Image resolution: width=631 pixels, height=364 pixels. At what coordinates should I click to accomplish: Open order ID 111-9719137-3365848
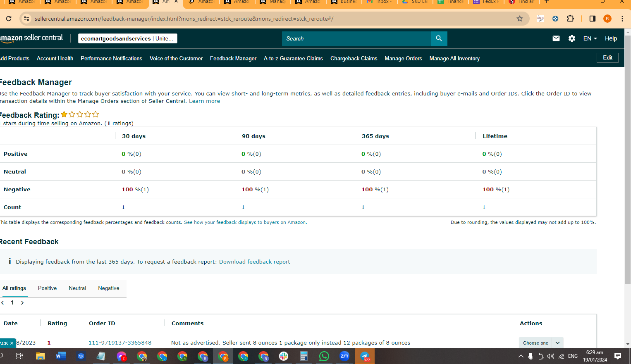click(120, 343)
